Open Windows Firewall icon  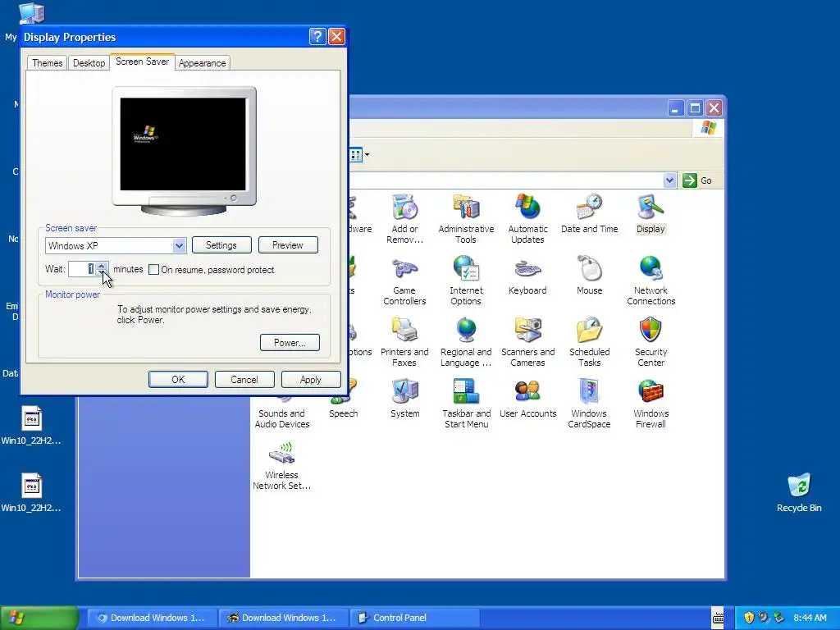[x=651, y=404]
